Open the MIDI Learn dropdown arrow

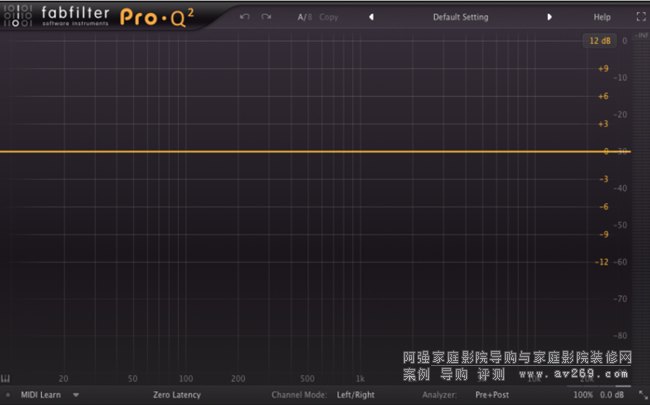point(75,395)
